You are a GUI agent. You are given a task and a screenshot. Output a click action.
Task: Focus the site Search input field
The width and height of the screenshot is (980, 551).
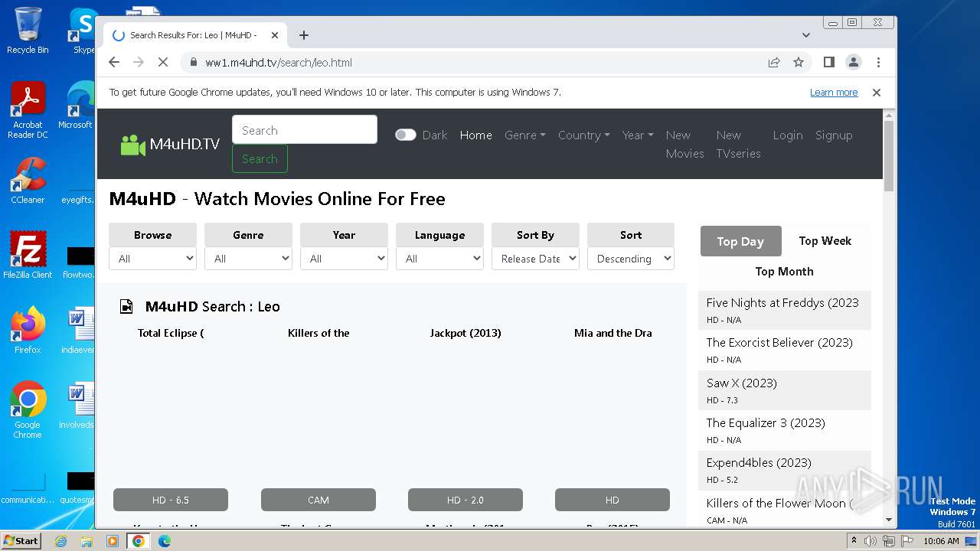coord(305,129)
